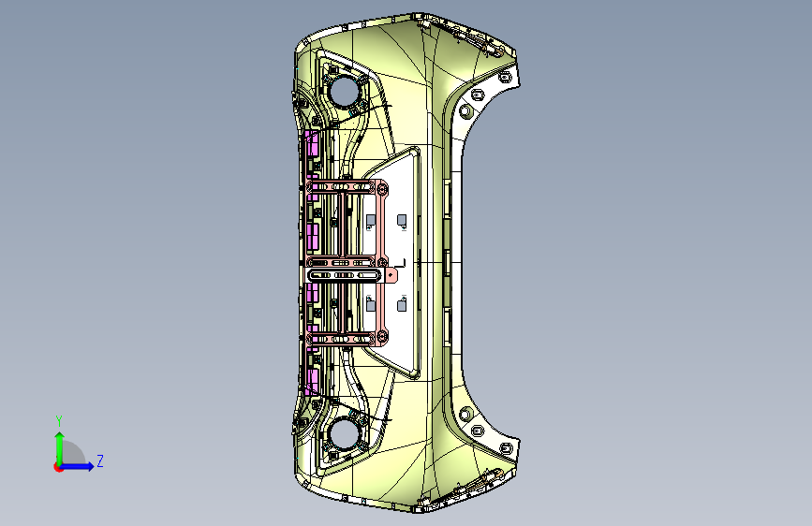Click the blue Z axis arrow of the triad
Image resolution: width=812 pixels, height=526 pixels.
point(78,466)
